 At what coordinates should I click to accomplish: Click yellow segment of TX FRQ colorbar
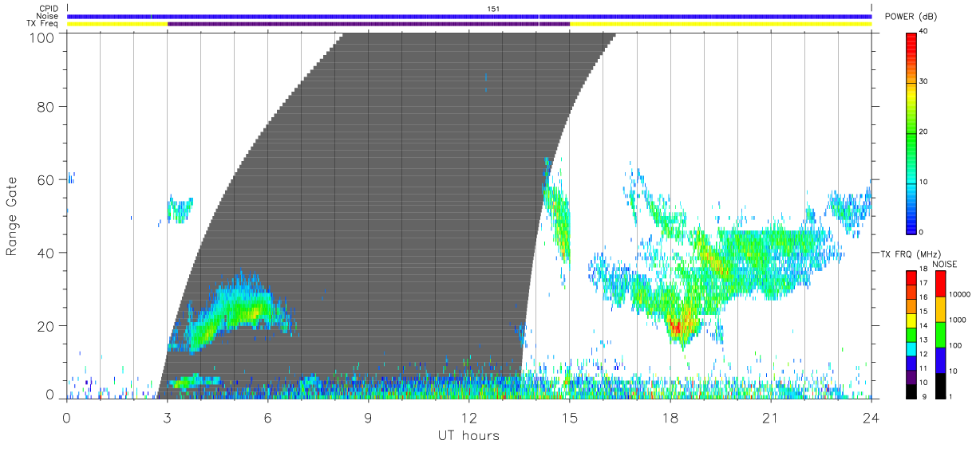click(911, 320)
